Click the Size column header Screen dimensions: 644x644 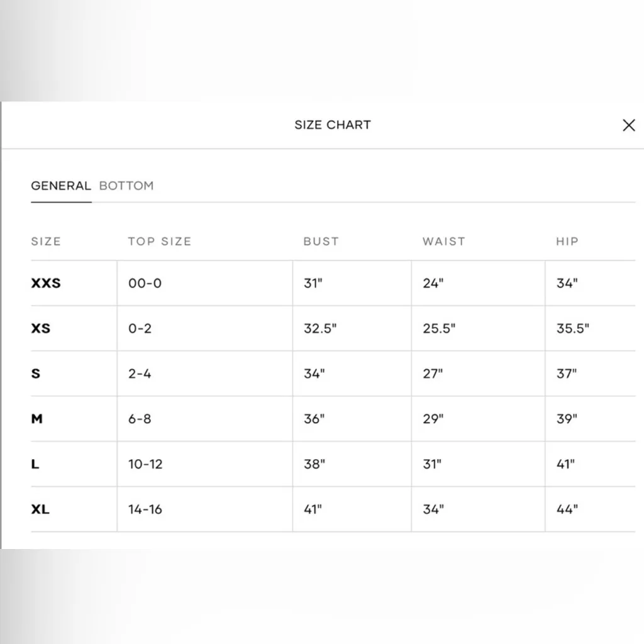click(46, 241)
